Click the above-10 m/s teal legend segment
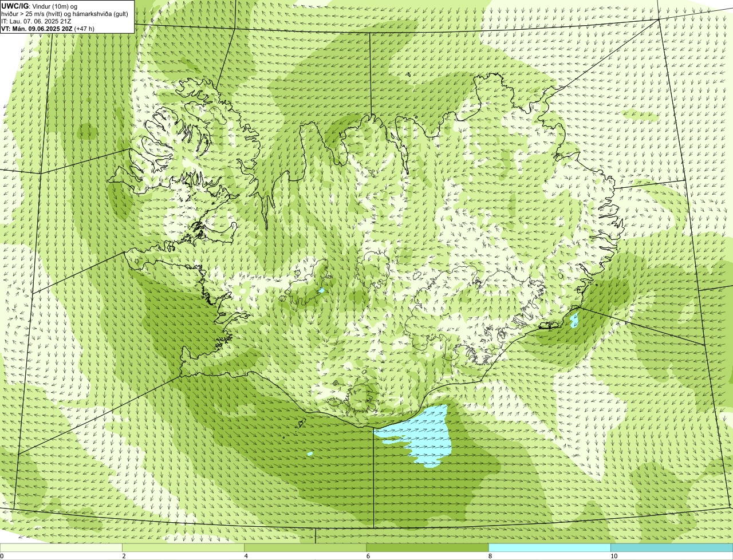 672,548
